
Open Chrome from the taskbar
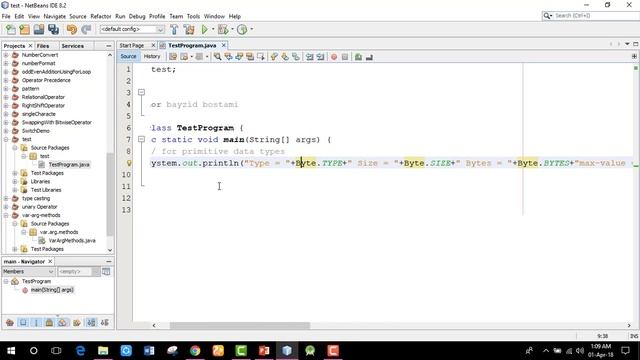(x=195, y=351)
